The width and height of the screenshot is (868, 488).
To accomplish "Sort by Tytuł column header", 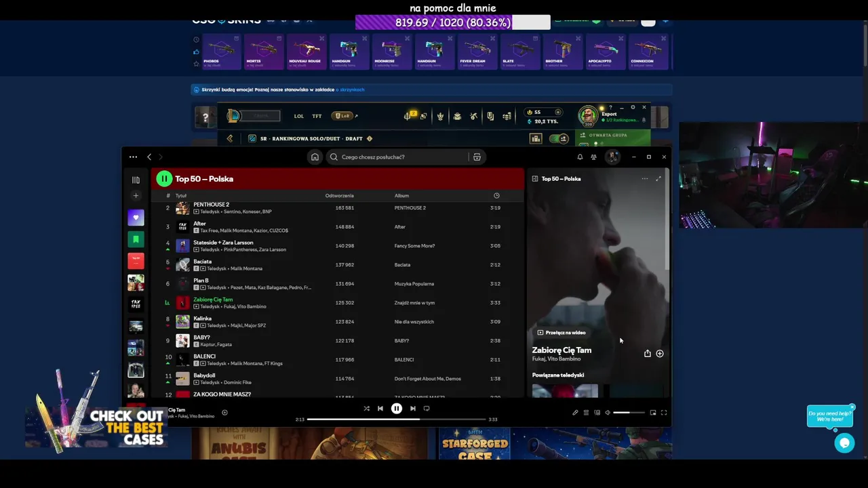I will pos(181,196).
